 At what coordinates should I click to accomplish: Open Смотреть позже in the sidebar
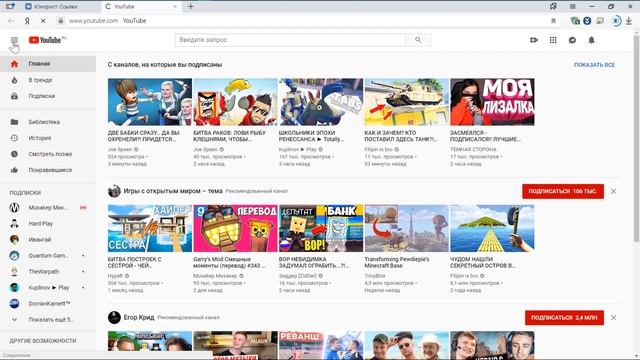pos(48,154)
